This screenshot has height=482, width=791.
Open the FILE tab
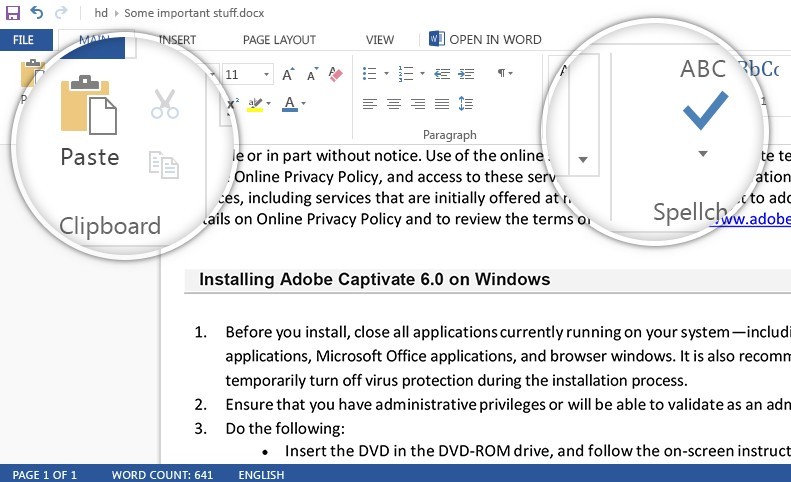pos(26,40)
